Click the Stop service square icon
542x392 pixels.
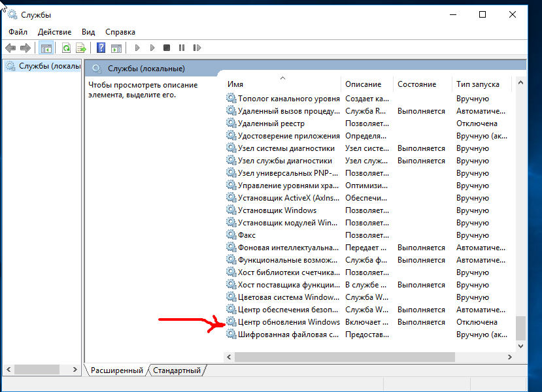tap(167, 48)
